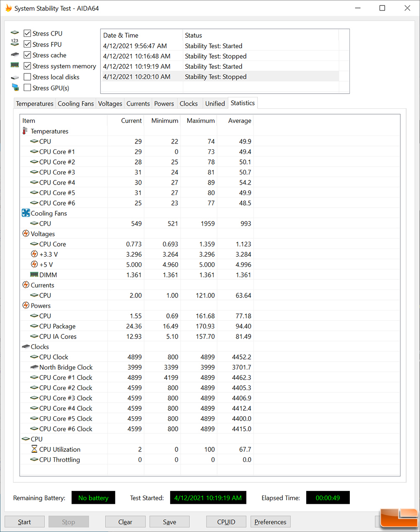Show the Powers tab
The height and width of the screenshot is (532, 420).
pos(164,104)
